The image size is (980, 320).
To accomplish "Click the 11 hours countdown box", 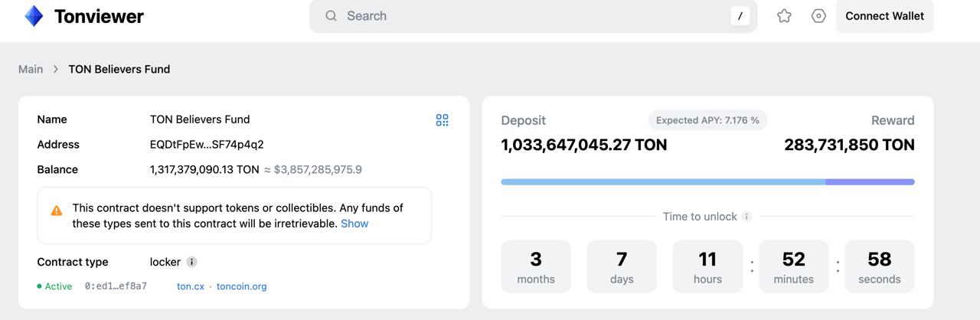I will [x=707, y=266].
